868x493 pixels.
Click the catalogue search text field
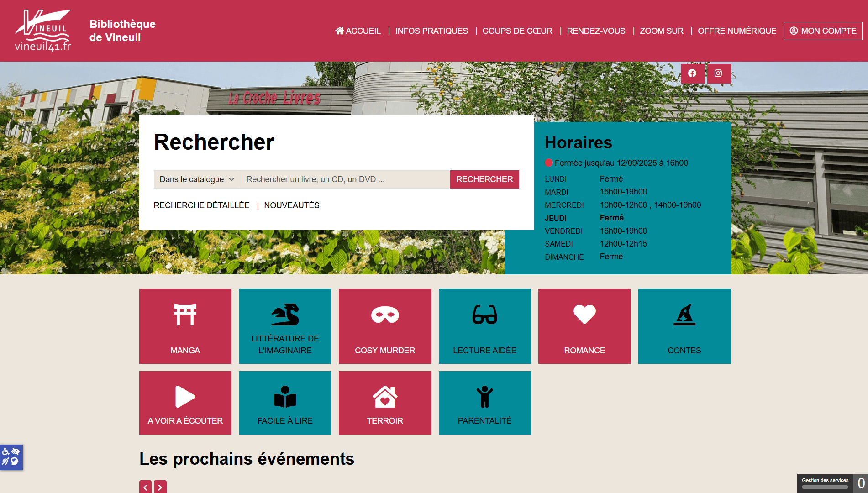(345, 179)
